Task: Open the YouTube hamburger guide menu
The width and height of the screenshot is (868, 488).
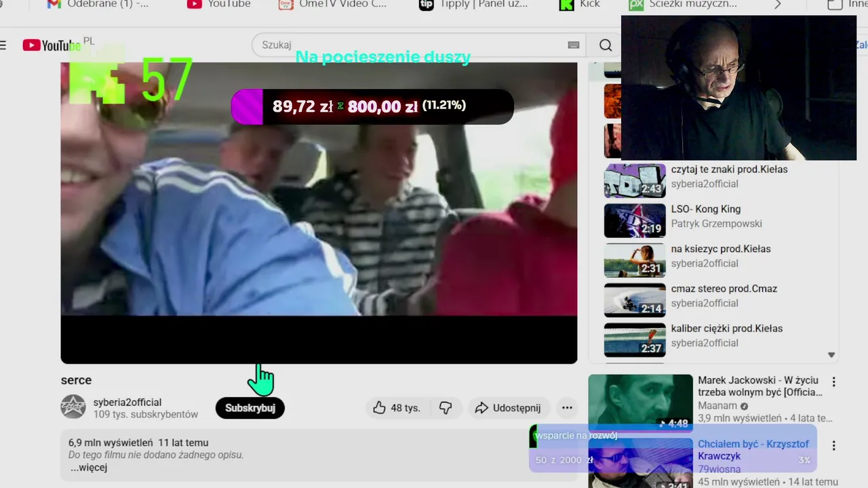Action: (3, 45)
